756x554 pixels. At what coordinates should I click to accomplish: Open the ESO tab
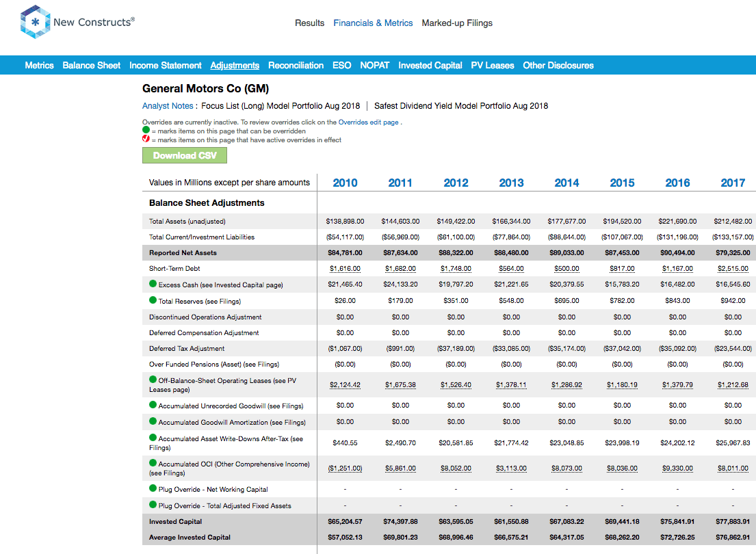[x=342, y=66]
